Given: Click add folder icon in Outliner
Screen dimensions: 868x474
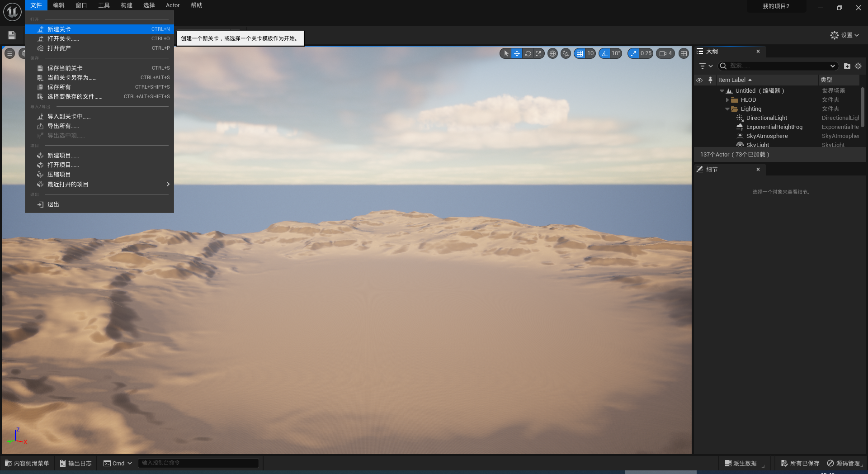Looking at the screenshot, I should tap(847, 66).
